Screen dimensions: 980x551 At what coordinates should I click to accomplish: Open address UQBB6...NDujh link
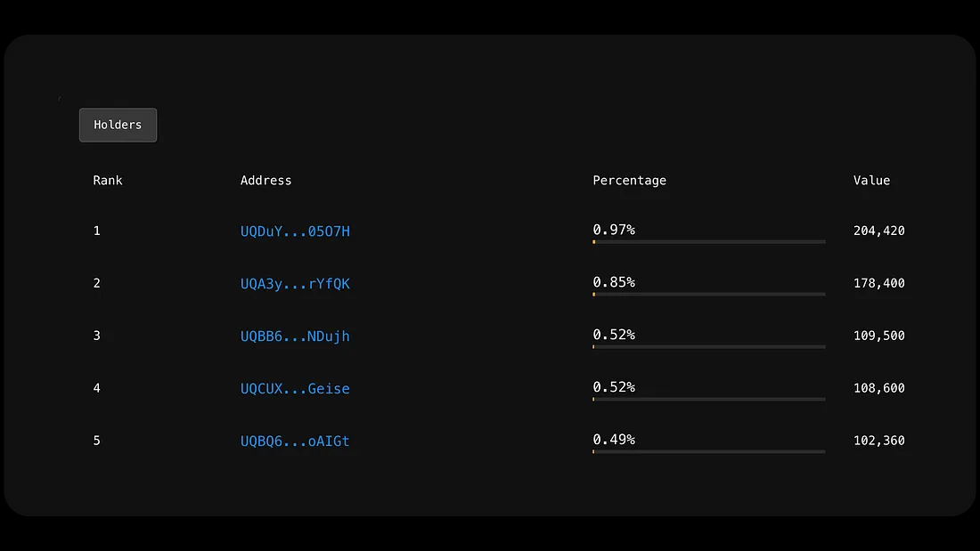click(x=295, y=336)
